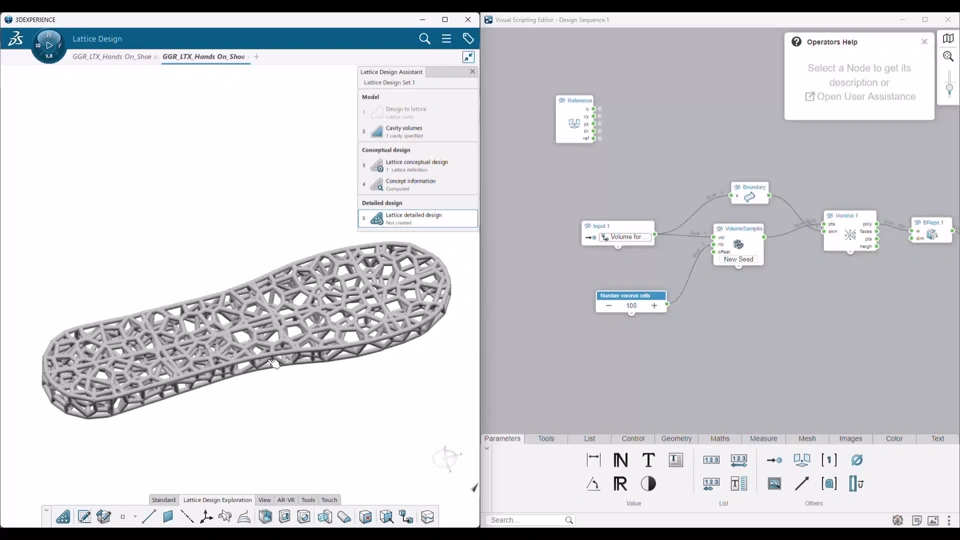
Task: Add a new tab with the plus icon
Action: (257, 56)
